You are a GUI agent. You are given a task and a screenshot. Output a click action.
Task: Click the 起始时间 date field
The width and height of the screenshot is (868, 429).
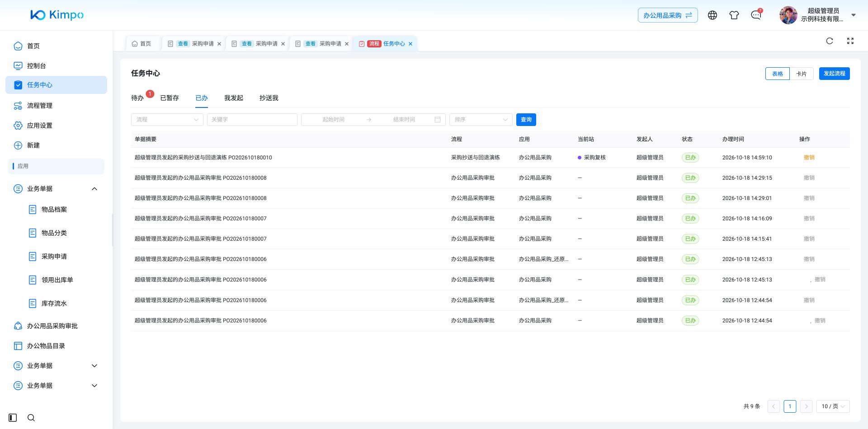pos(334,120)
